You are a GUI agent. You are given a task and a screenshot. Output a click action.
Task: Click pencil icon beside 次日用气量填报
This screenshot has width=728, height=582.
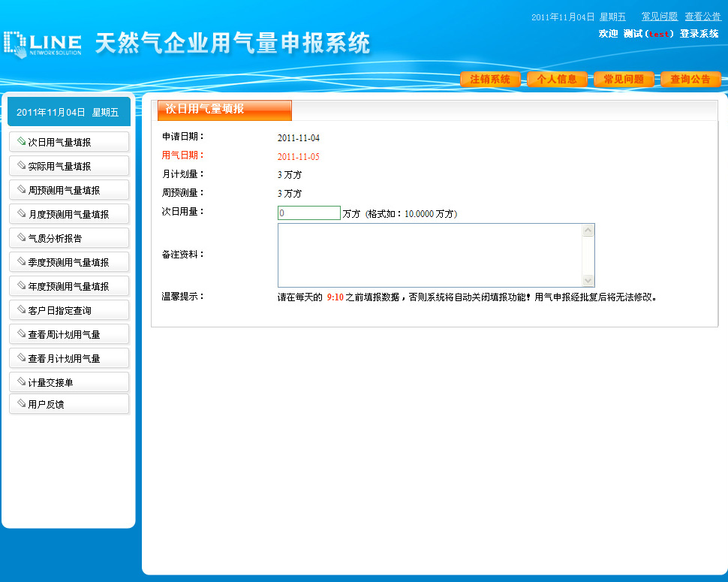pyautogui.click(x=21, y=142)
